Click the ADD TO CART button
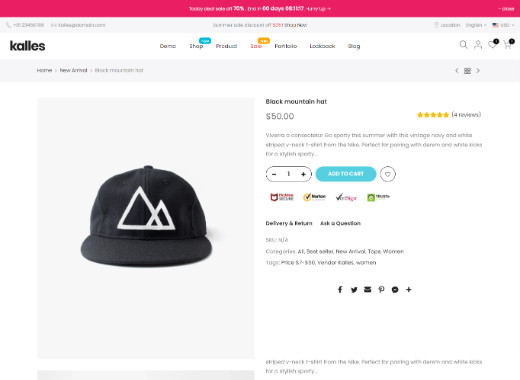 pyautogui.click(x=346, y=174)
